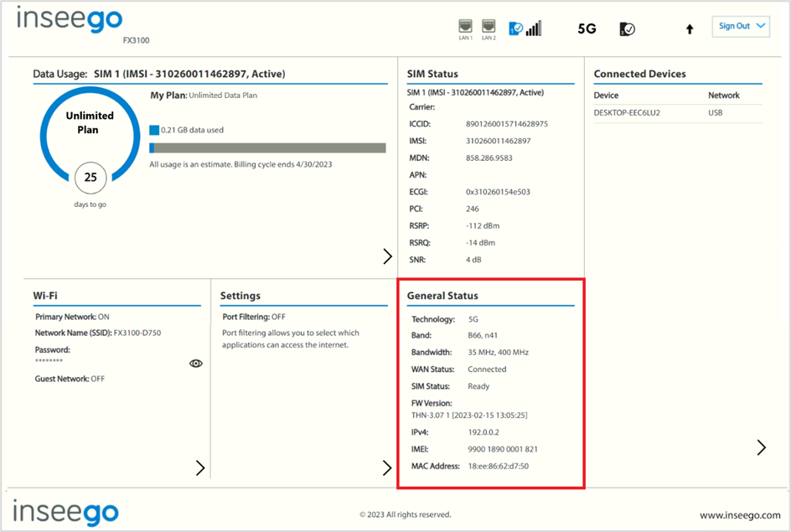This screenshot has height=532, width=791.
Task: Click the Connected Devices panel heading
Action: [639, 74]
